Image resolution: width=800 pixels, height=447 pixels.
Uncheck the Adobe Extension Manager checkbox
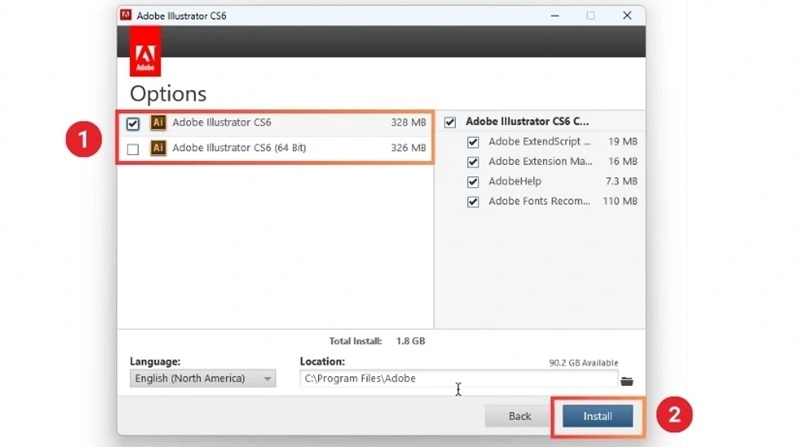pos(473,162)
